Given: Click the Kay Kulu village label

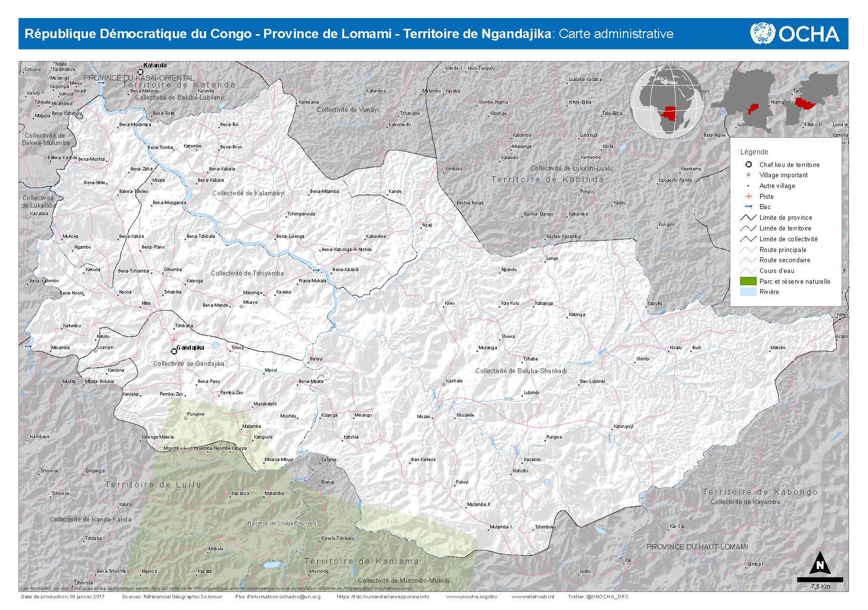Looking at the screenshot, I should tap(510, 303).
